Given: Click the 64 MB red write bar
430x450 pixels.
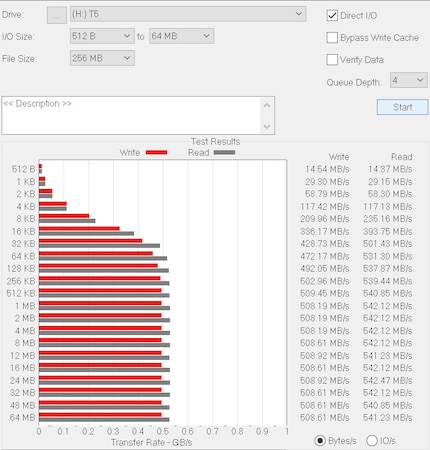Looking at the screenshot, I should click(x=100, y=415).
